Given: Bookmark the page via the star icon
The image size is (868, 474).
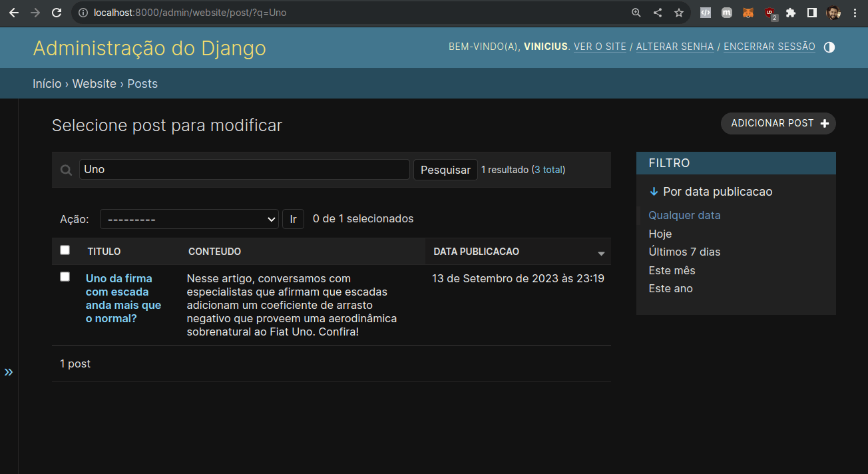Looking at the screenshot, I should 678,13.
